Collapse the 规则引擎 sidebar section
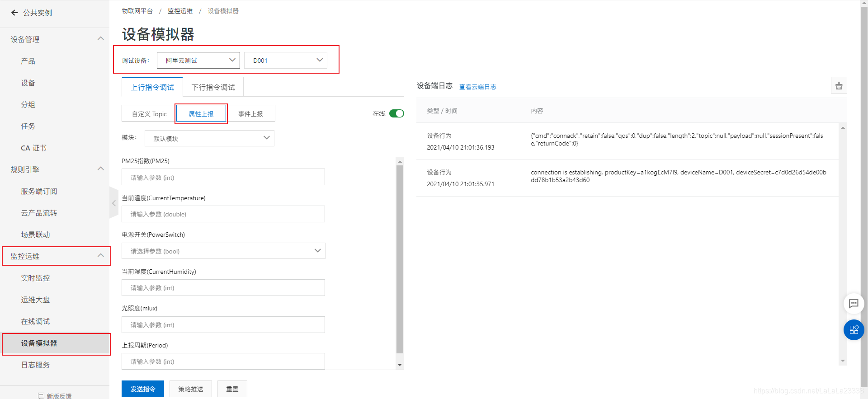Image resolution: width=868 pixels, height=399 pixels. tap(101, 169)
